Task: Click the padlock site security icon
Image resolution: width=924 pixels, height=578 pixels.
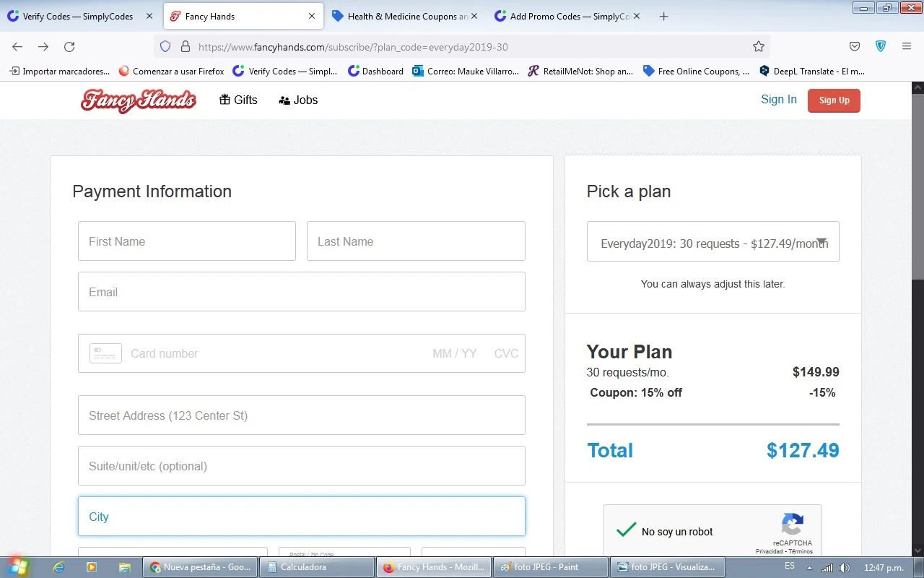Action: pyautogui.click(x=185, y=46)
